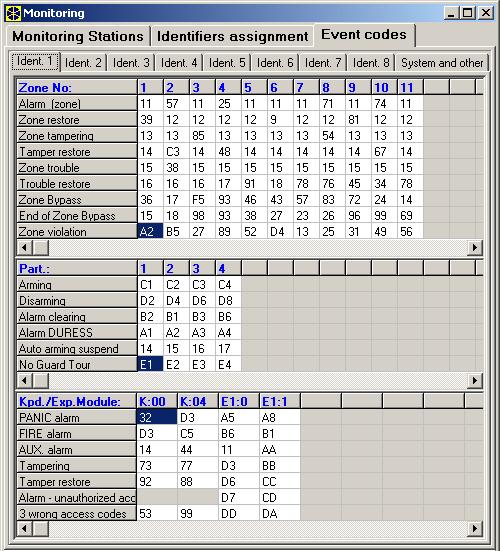500x551 pixels.
Task: Open the Monitoring Stations tab
Action: [x=78, y=36]
